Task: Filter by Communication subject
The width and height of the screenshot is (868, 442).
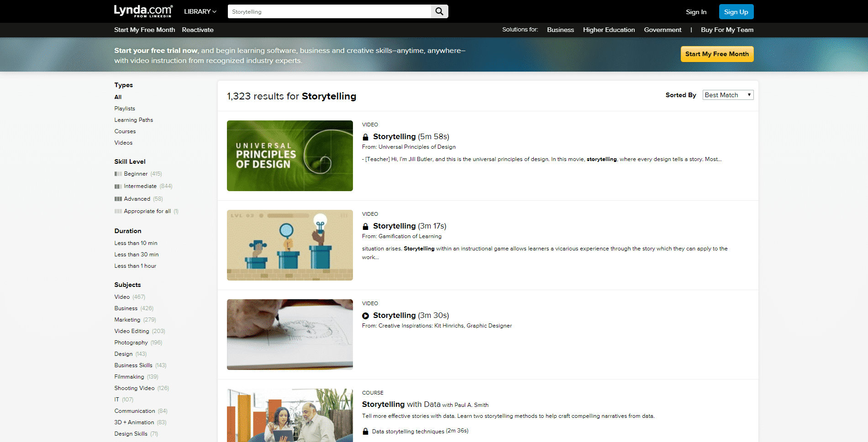Action: [135, 411]
